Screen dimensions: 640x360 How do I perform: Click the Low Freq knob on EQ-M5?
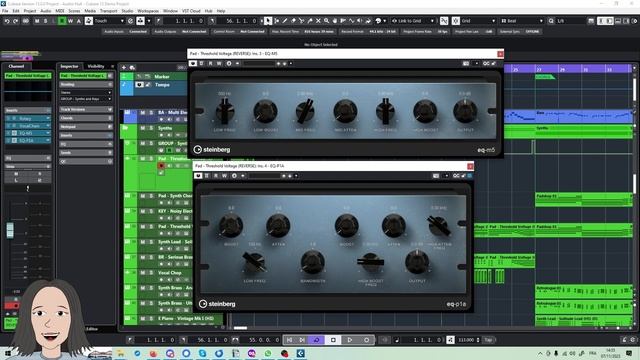point(224,111)
